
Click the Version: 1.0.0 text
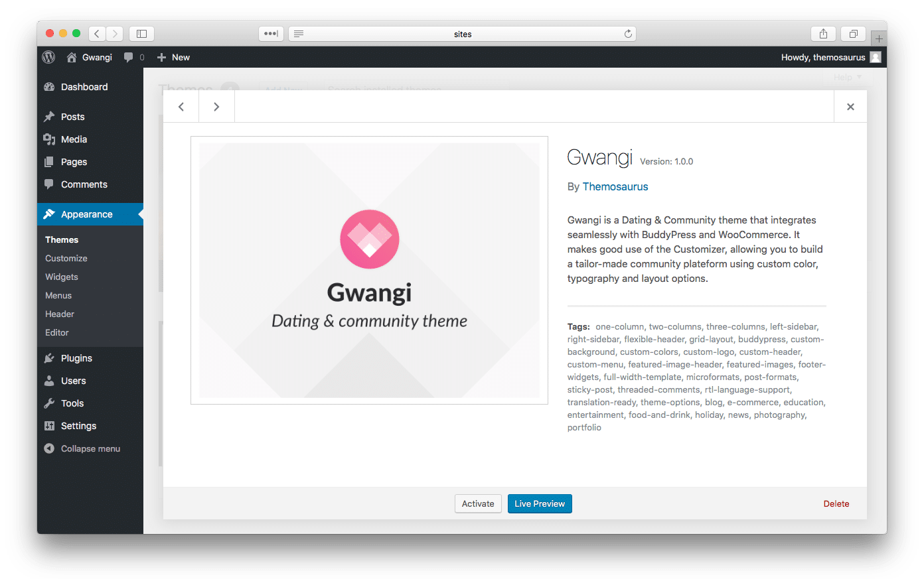pyautogui.click(x=666, y=161)
